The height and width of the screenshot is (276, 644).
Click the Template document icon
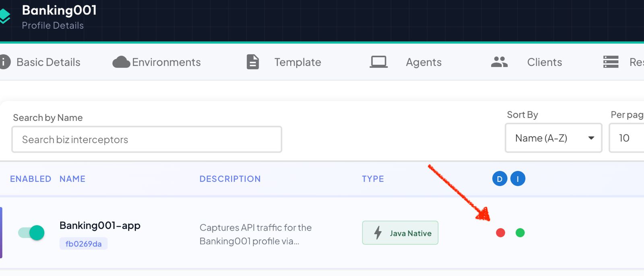coord(253,62)
